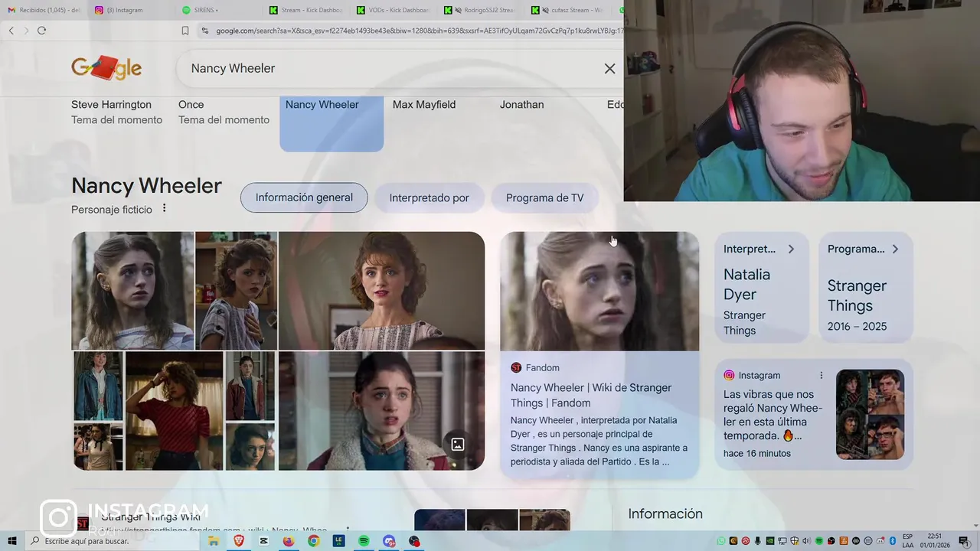Switch to RodrigoSSJ2 Stream tab
Image resolution: width=980 pixels, height=551 pixels.
(x=482, y=10)
